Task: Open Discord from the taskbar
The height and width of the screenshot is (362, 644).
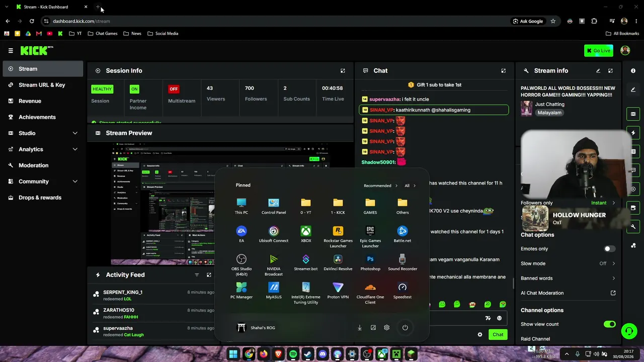Action: click(323, 354)
